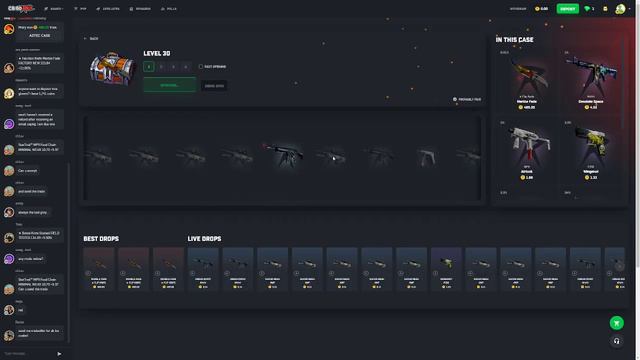Open the Polls nav item

[x=169, y=9]
